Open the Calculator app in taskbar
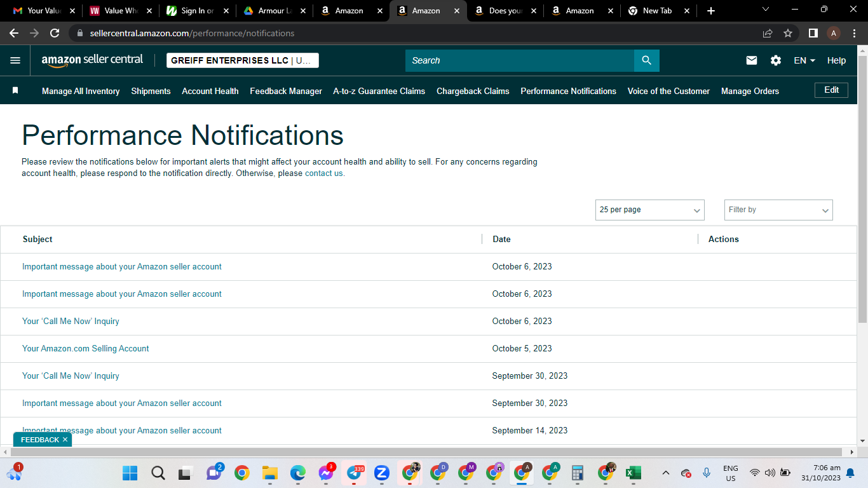Image resolution: width=868 pixels, height=488 pixels. click(578, 473)
